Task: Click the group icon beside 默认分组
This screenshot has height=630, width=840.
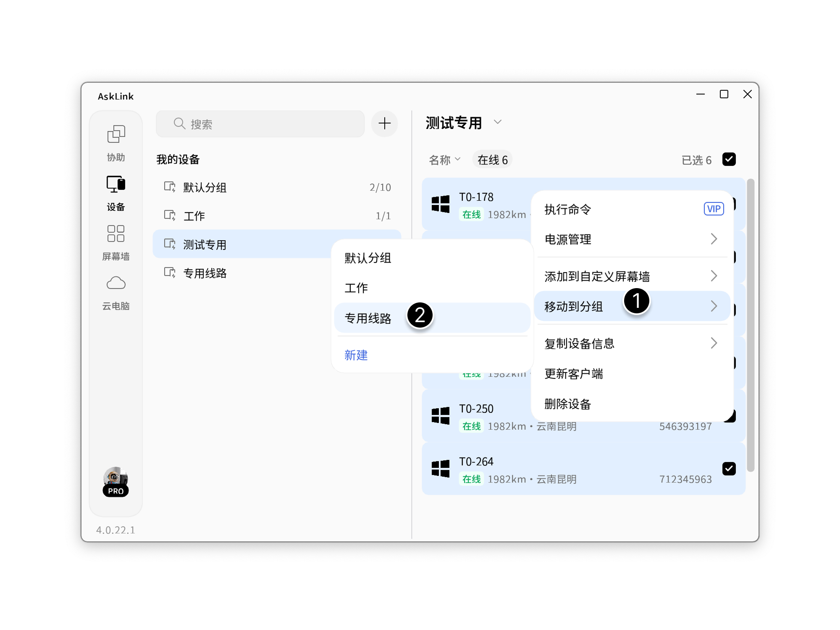Action: coord(169,188)
